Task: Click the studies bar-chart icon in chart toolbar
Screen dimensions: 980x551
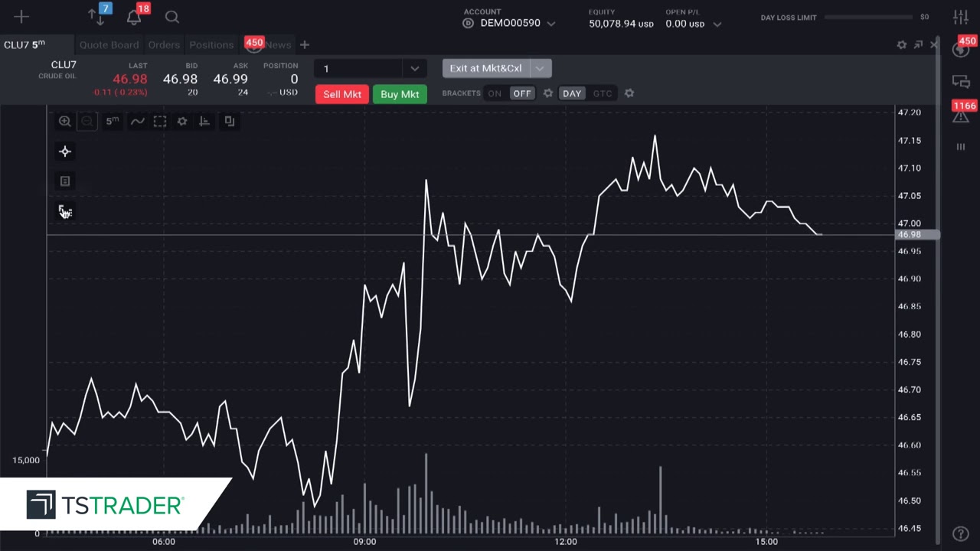Action: 204,121
